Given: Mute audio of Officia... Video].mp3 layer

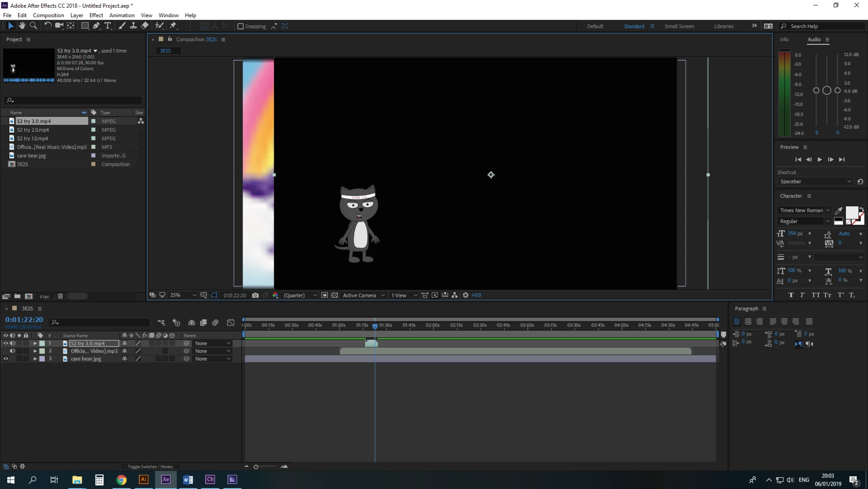Looking at the screenshot, I should 13,351.
